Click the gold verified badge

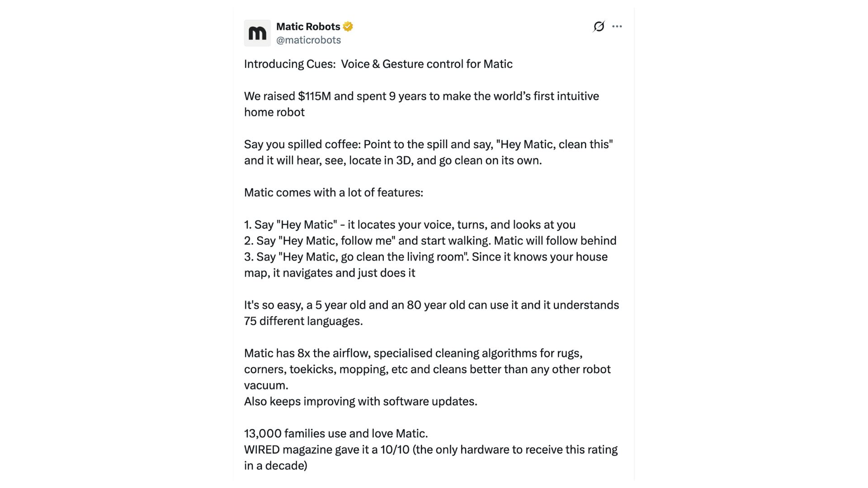348,27
